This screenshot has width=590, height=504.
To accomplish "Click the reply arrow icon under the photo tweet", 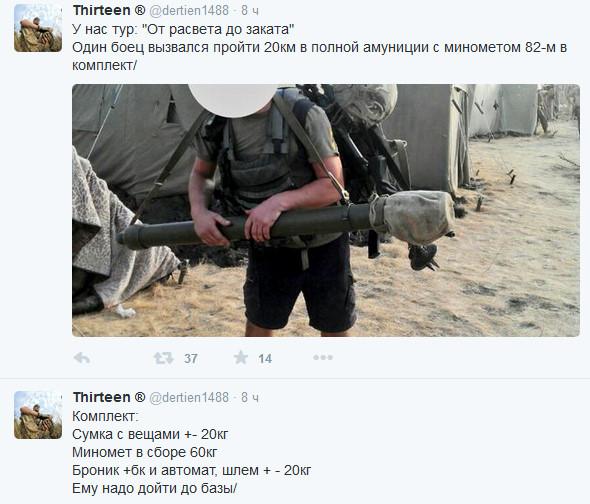I will coord(82,358).
